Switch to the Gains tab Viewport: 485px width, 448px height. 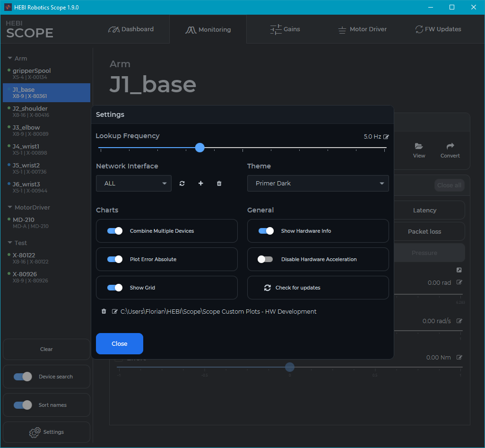285,29
